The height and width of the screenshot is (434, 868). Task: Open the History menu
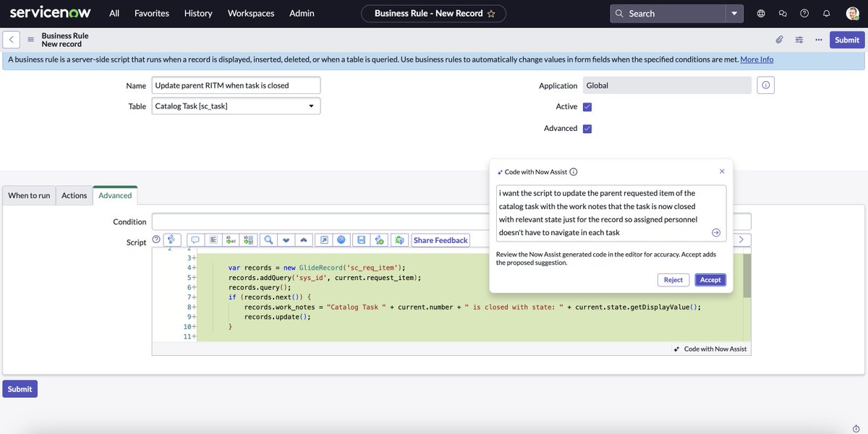point(198,13)
